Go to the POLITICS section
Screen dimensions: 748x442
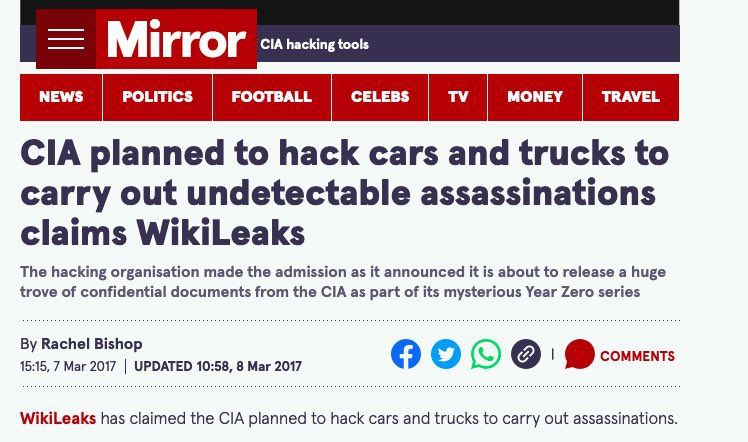click(x=157, y=97)
